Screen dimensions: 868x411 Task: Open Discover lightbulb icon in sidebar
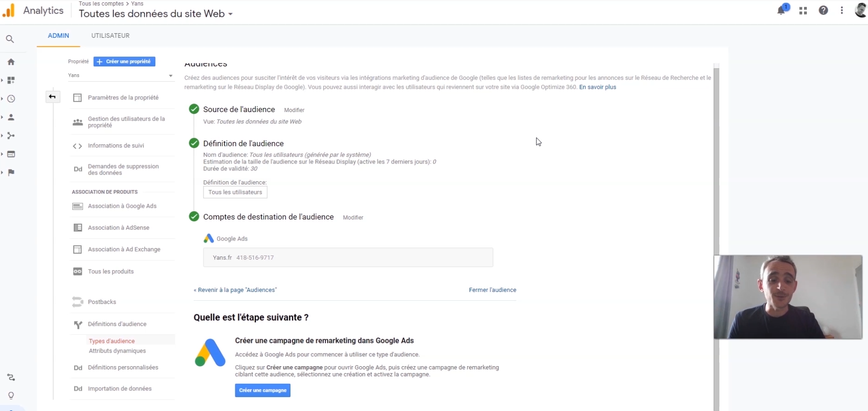point(11,396)
